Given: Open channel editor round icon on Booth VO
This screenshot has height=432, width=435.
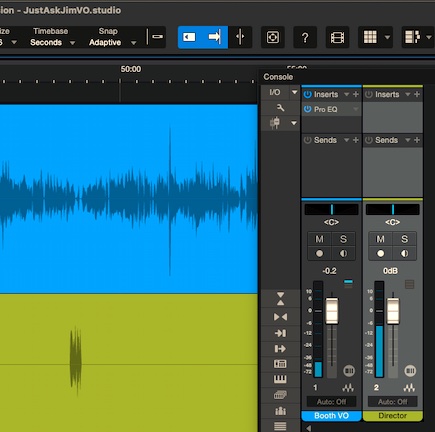Looking at the screenshot, I should [x=349, y=371].
